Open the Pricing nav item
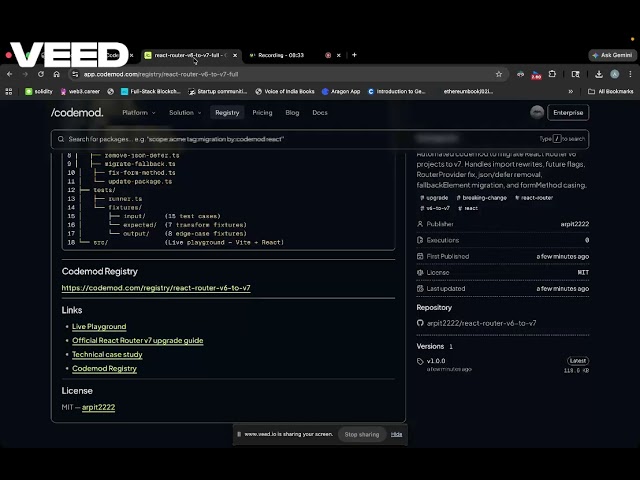 click(x=262, y=113)
